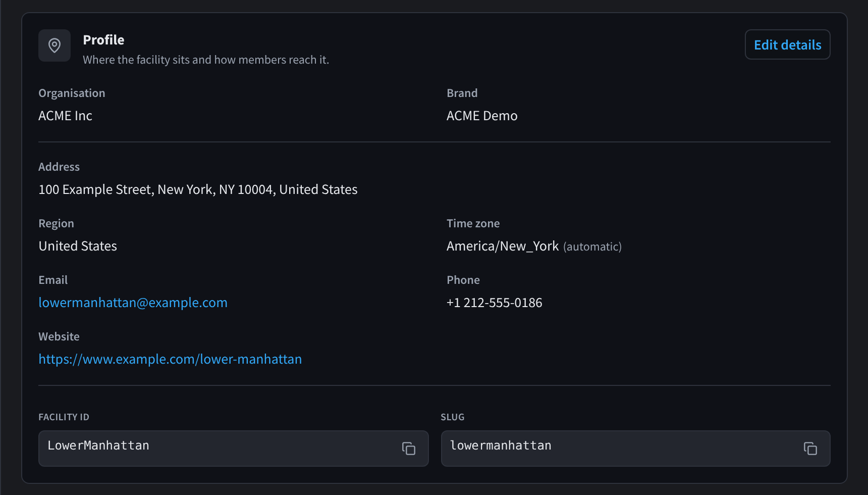Click the location pin icon beside Profile
The width and height of the screenshot is (868, 495).
55,45
